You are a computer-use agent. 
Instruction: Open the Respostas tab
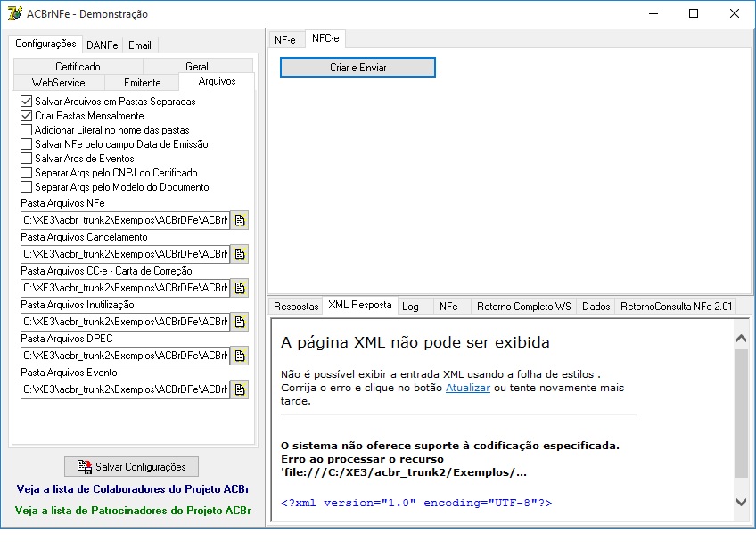coord(296,307)
